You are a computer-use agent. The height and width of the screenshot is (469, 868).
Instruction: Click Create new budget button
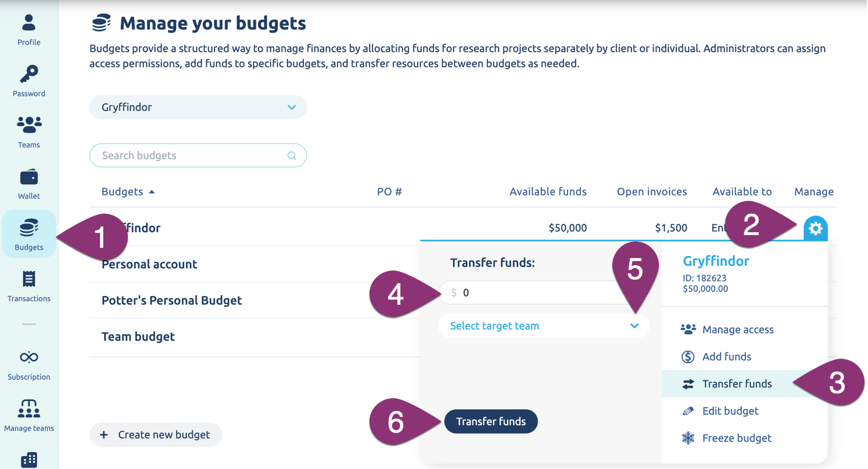[156, 435]
